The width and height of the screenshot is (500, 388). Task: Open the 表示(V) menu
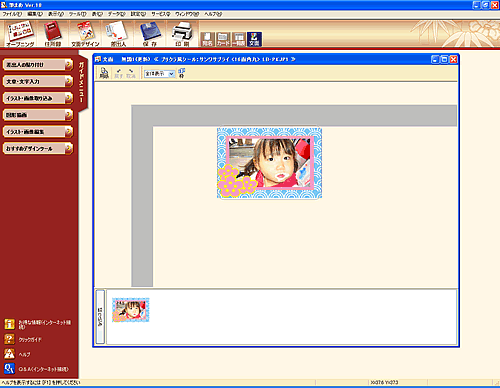(x=56, y=14)
